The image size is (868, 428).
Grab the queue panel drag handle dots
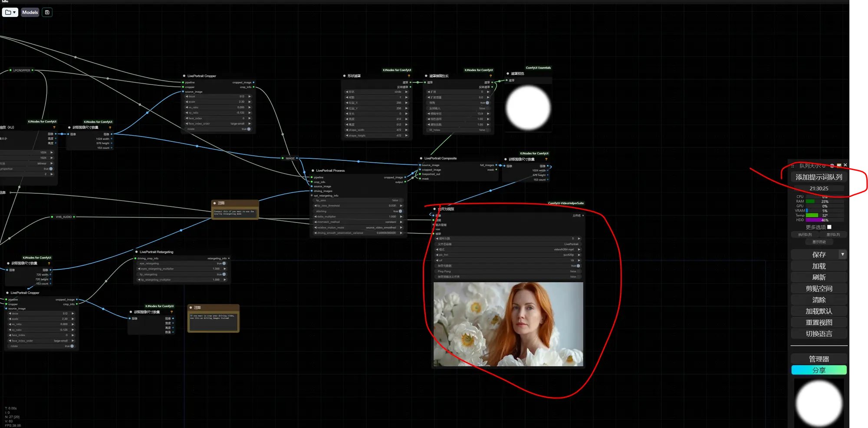click(x=792, y=166)
